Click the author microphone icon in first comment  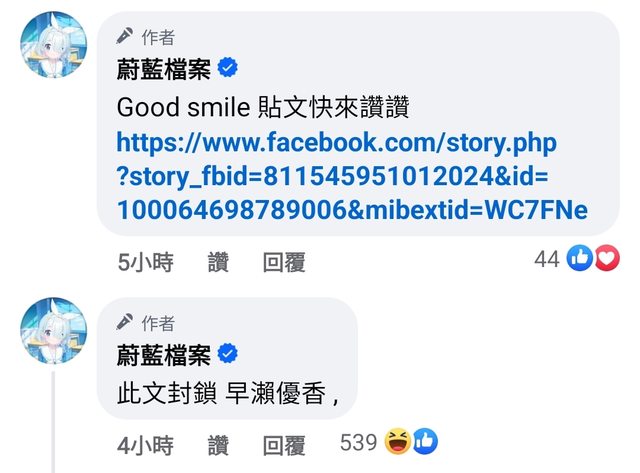pos(124,36)
